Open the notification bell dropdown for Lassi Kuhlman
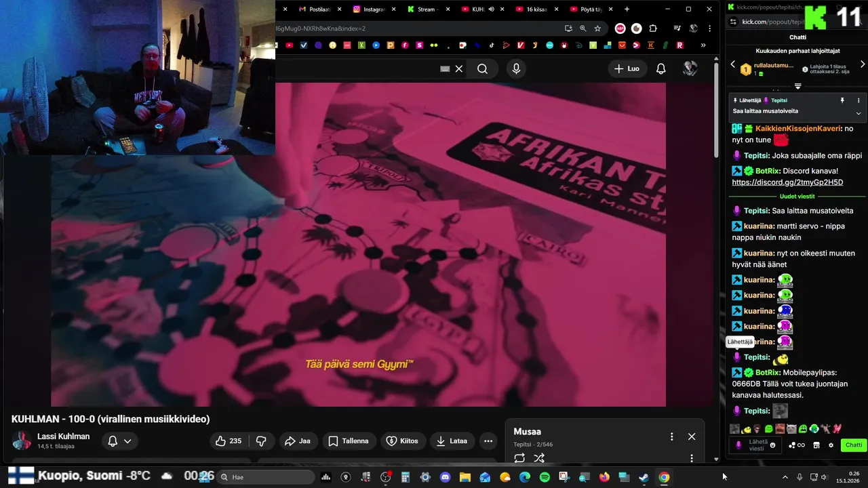 [x=119, y=441]
